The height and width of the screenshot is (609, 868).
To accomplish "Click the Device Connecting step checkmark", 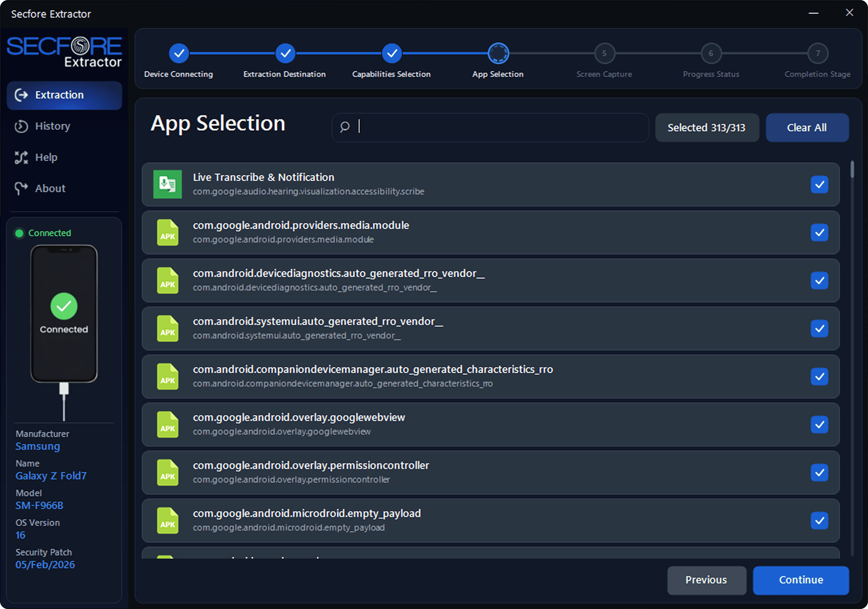I will pyautogui.click(x=179, y=53).
